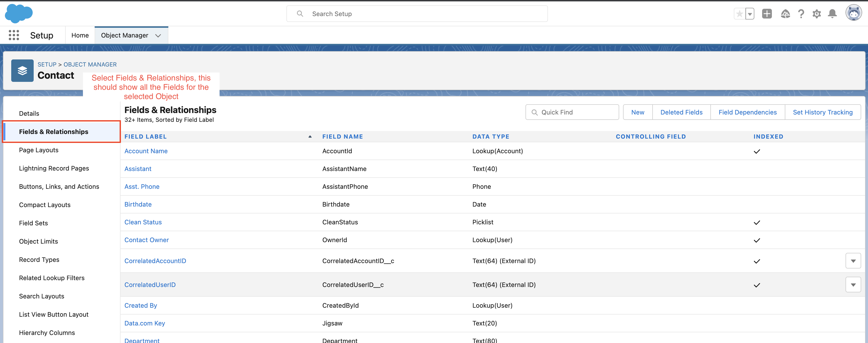Sort by the Field Name column header
The image size is (868, 343).
tap(343, 137)
